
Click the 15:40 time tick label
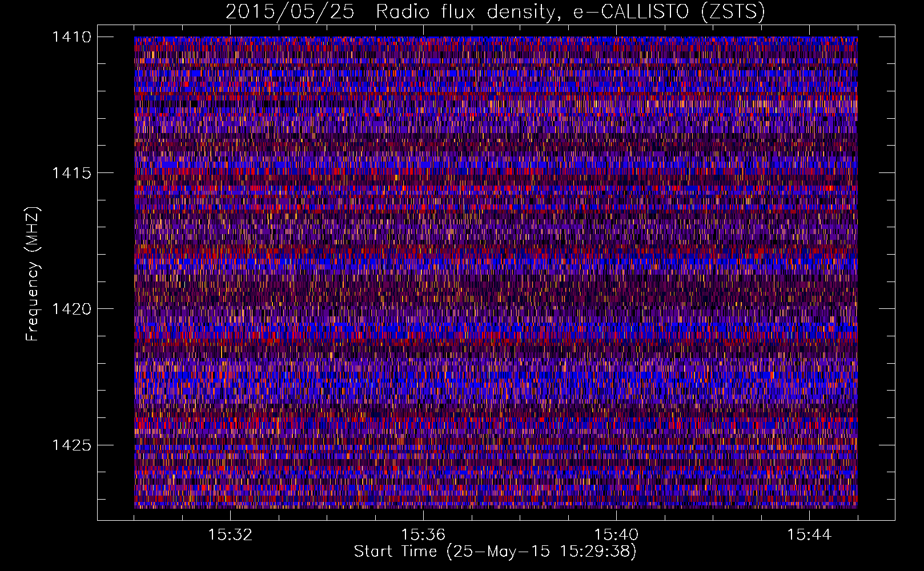[616, 534]
